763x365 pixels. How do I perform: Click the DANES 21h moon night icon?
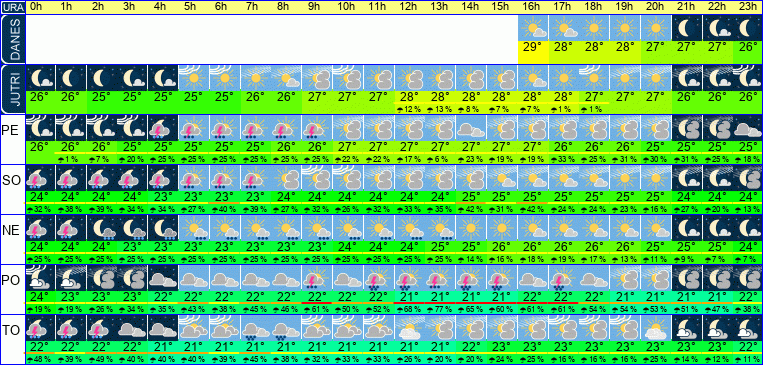[687, 28]
